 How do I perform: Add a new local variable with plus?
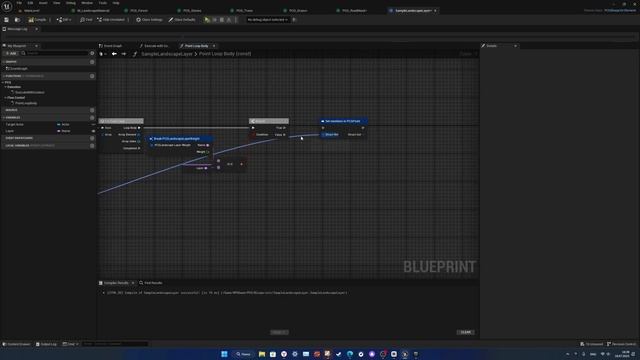pyautogui.click(x=92, y=145)
